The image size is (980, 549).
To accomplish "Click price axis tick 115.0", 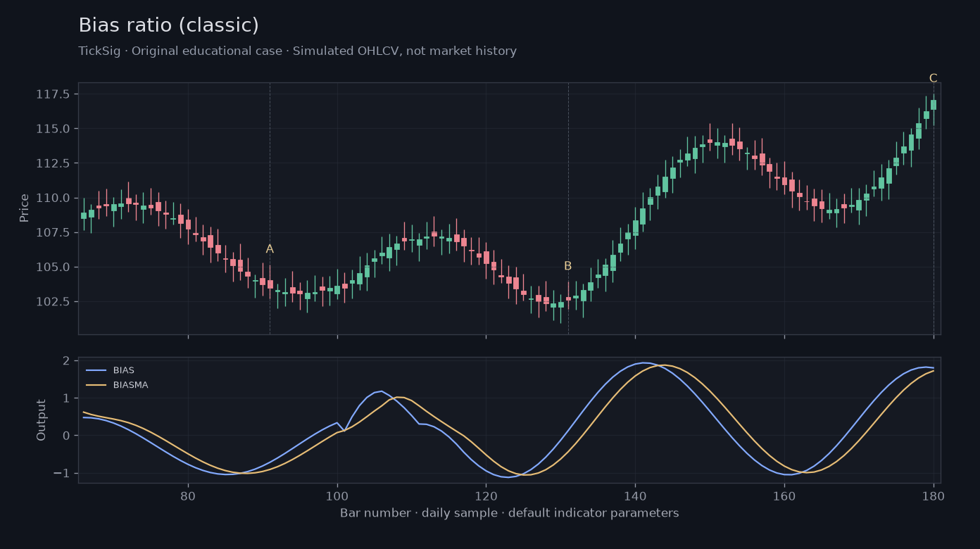I will (x=53, y=129).
